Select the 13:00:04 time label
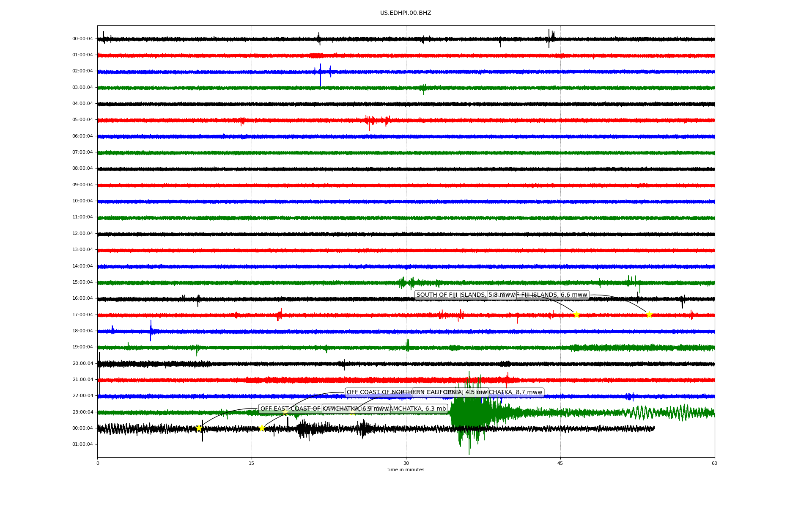Screen dimensions: 812x508 pos(82,250)
